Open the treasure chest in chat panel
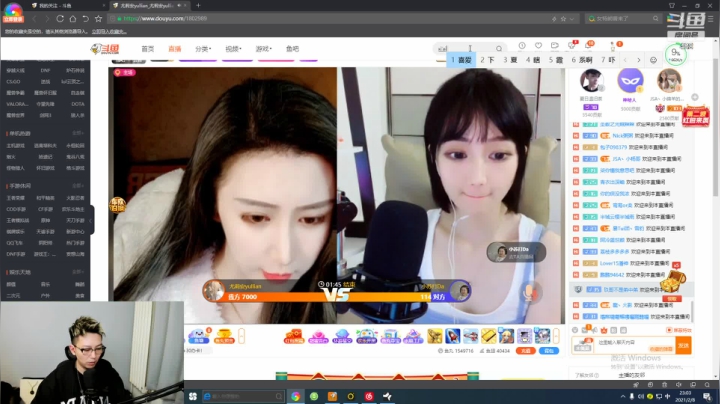720x404 pixels. click(673, 281)
